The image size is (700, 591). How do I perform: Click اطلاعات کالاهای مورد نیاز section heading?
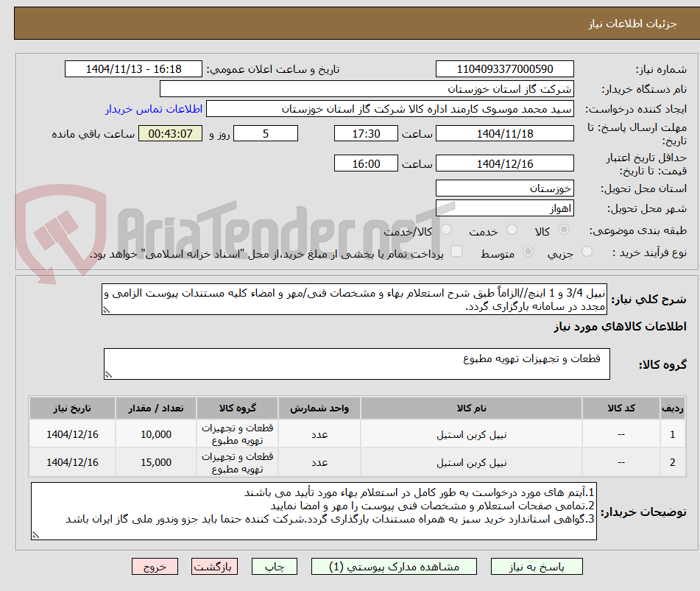[620, 327]
